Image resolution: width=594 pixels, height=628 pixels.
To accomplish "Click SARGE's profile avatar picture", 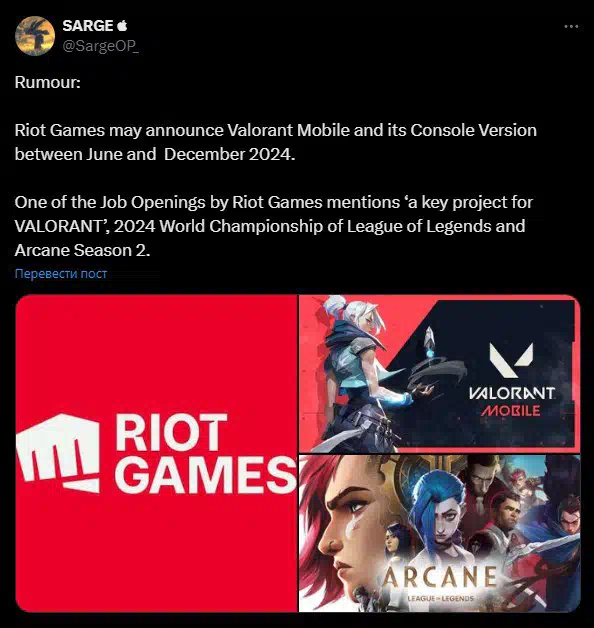I will [35, 36].
